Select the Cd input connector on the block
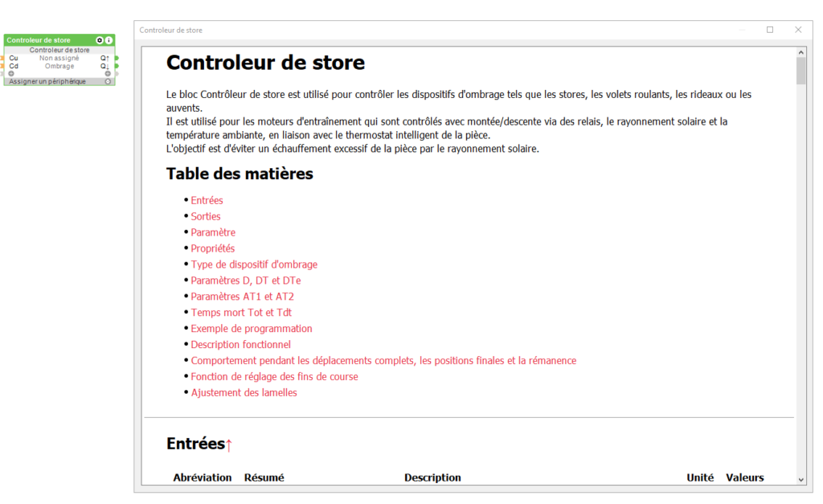The width and height of the screenshot is (823, 504). 3,66
